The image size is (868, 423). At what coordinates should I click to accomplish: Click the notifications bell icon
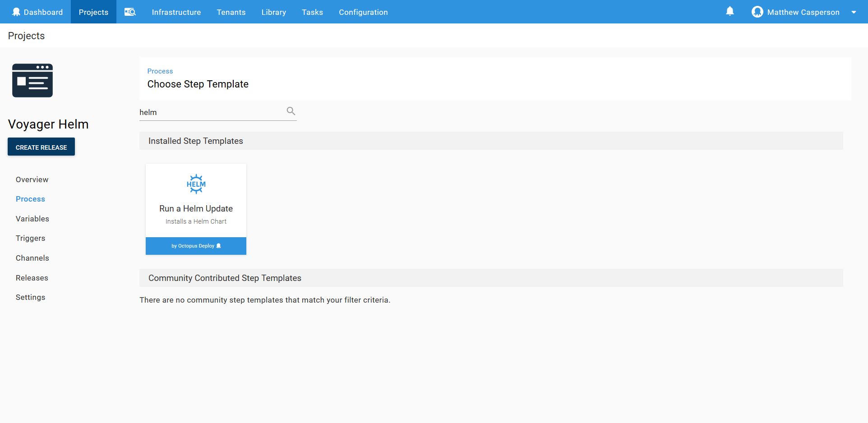click(729, 11)
